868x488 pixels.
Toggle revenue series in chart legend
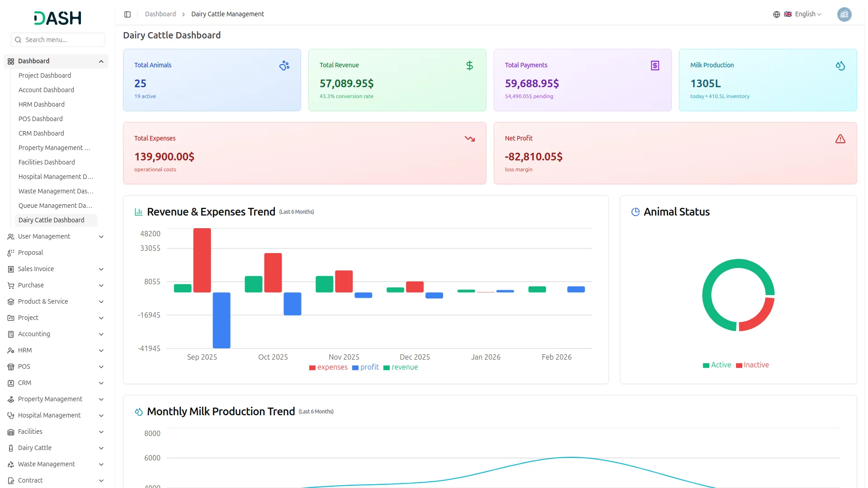[401, 367]
